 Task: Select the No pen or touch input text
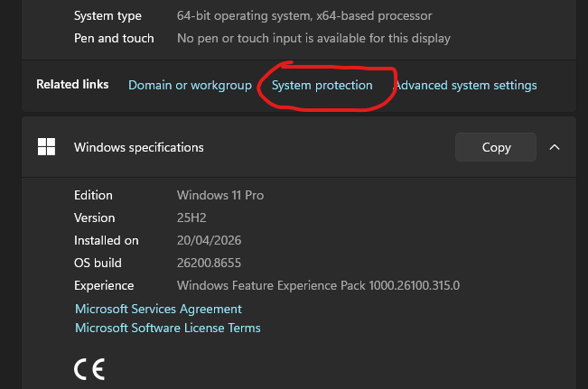(x=313, y=38)
